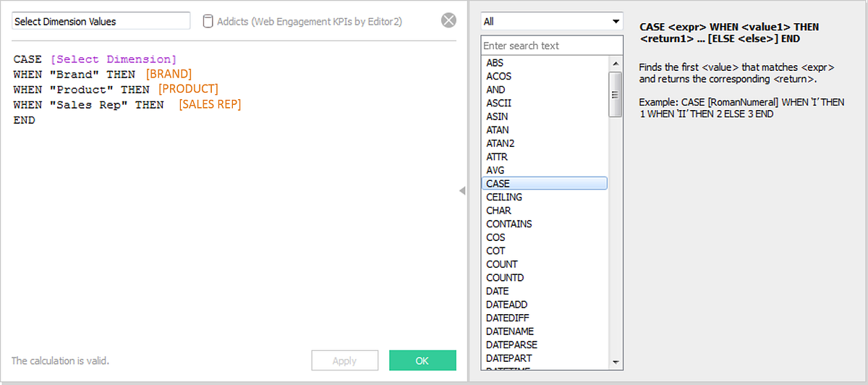The width and height of the screenshot is (868, 385).
Task: Click the function list scrollbar thumb
Action: tap(616, 94)
